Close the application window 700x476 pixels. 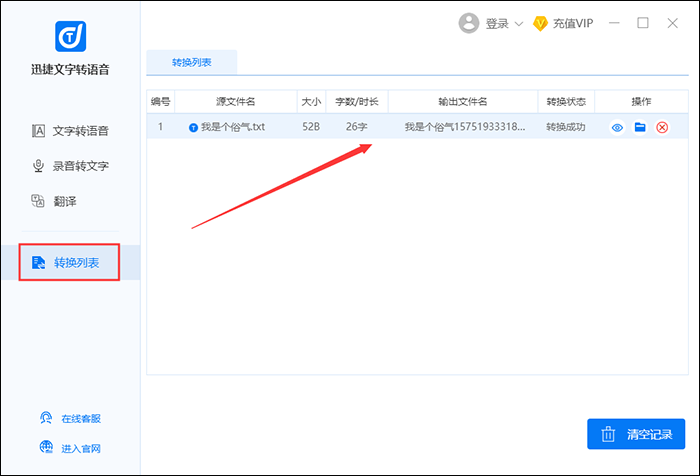(x=672, y=23)
